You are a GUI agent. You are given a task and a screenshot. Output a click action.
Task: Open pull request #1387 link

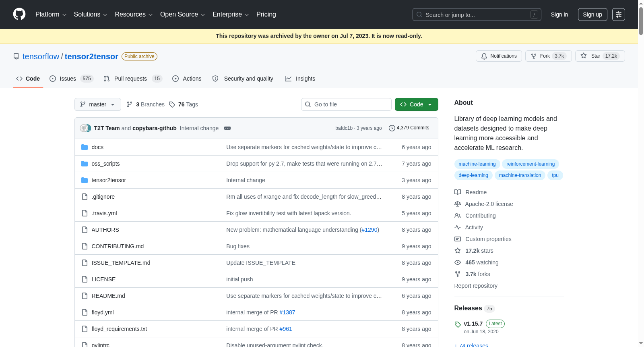point(287,312)
